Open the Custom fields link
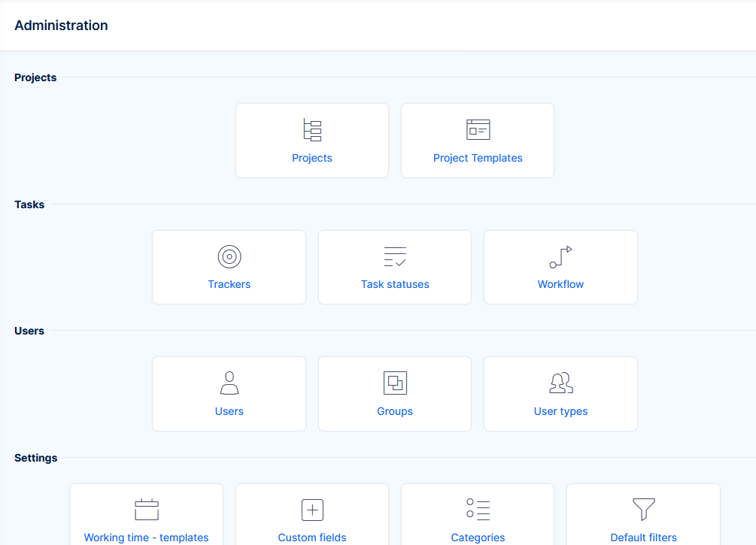The width and height of the screenshot is (756, 545). tap(312, 537)
